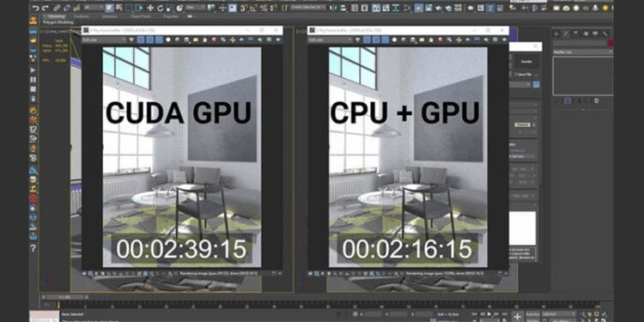Switch left frame buffer to RGB channel

(131, 39)
